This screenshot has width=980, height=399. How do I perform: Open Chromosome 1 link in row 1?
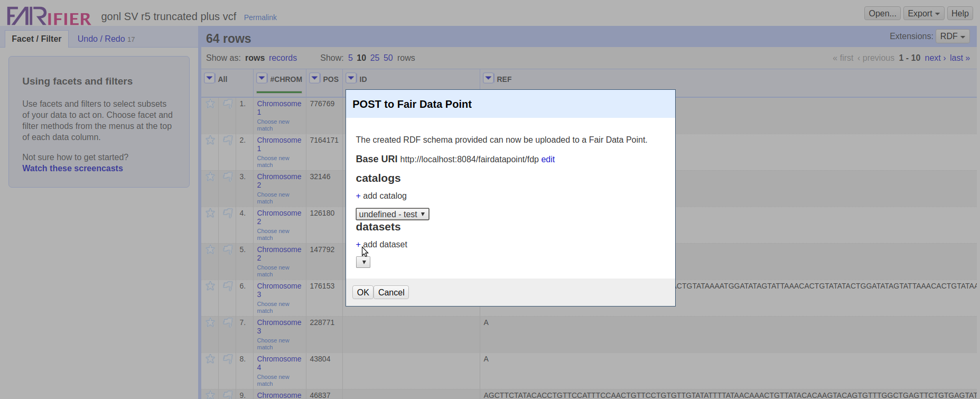click(279, 108)
